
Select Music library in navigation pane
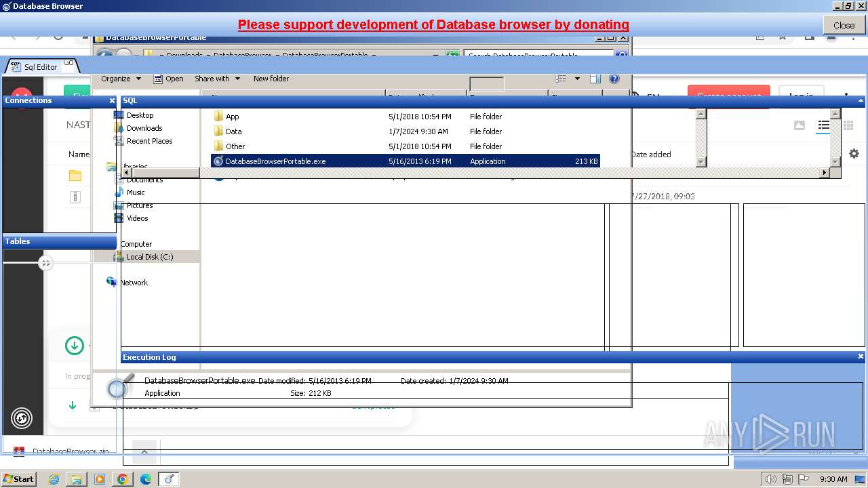coord(136,192)
